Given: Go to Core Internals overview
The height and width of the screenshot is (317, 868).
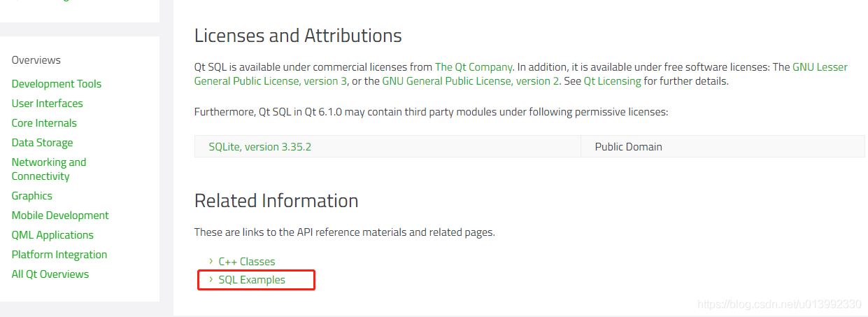Looking at the screenshot, I should [44, 123].
